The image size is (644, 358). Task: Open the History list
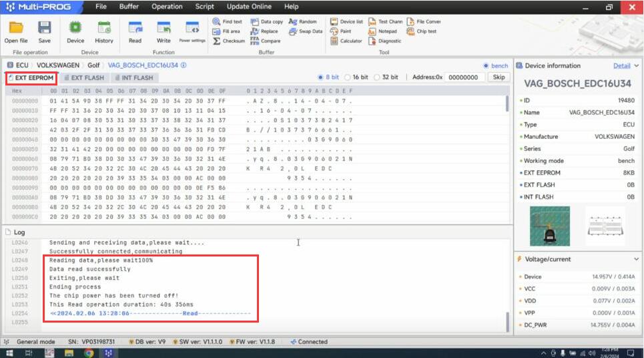coord(104,32)
